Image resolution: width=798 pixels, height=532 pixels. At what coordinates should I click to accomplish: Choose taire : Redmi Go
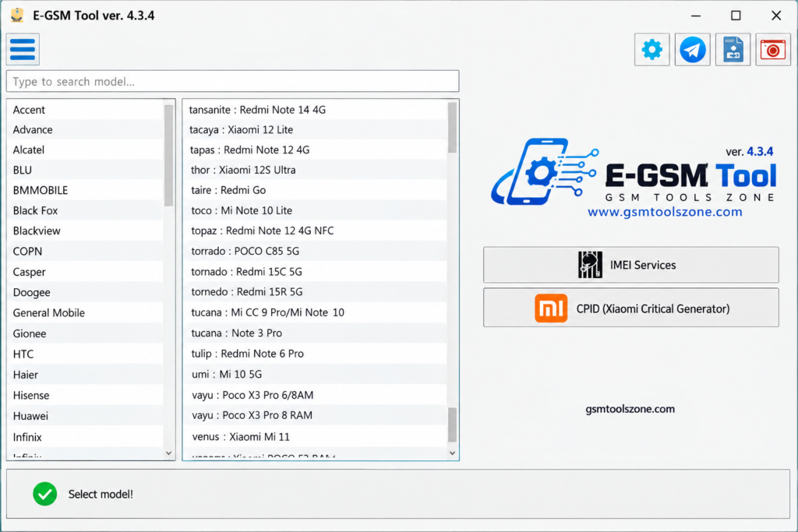click(315, 190)
